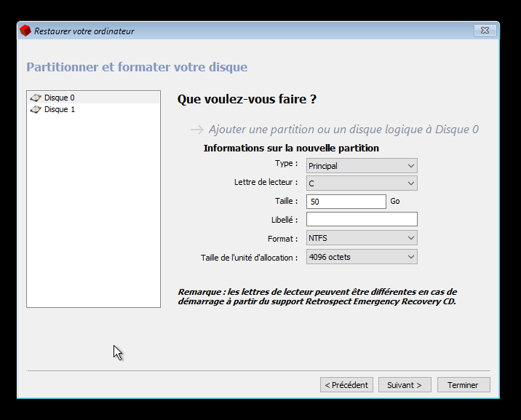521x420 pixels.
Task: Expand the Format dropdown showing NTFS
Action: click(362, 238)
